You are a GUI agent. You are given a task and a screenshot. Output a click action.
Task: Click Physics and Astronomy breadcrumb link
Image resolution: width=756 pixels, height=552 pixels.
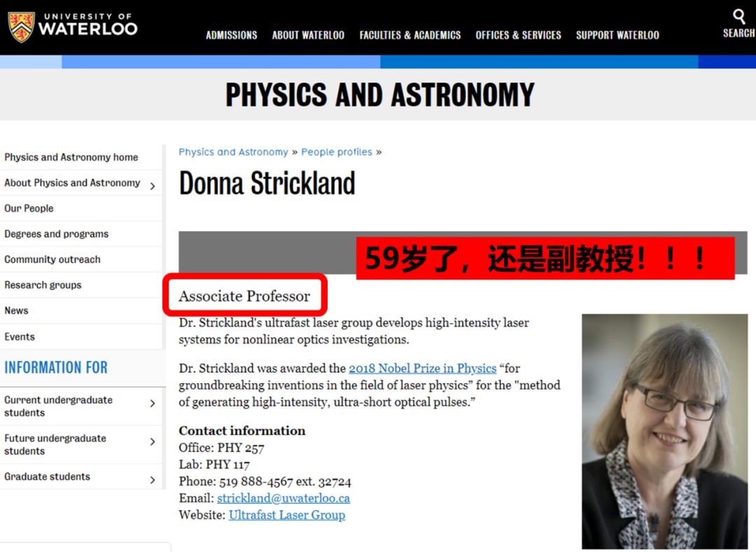click(x=233, y=152)
